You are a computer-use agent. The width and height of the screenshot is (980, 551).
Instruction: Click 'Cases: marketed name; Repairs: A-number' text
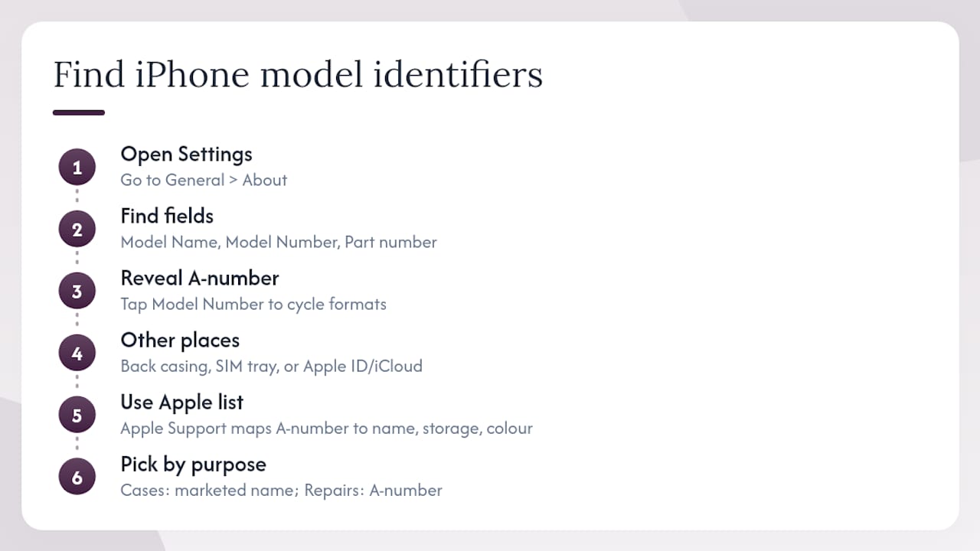281,491
